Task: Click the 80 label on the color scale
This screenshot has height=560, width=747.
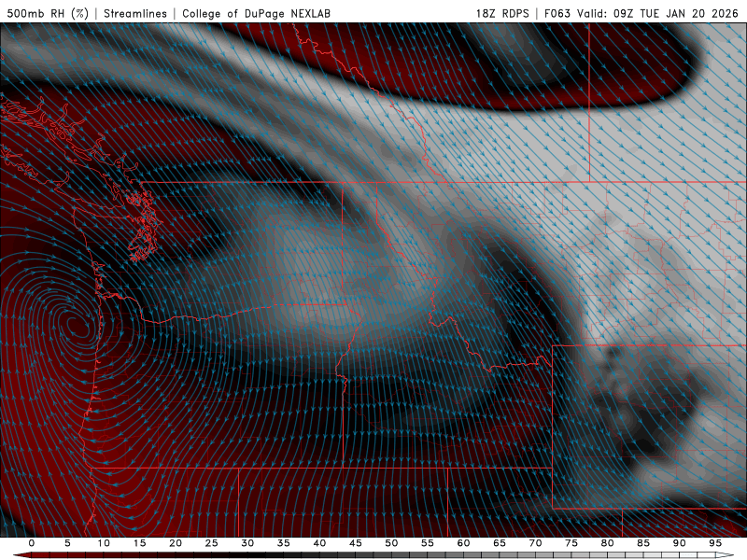Action: click(608, 543)
